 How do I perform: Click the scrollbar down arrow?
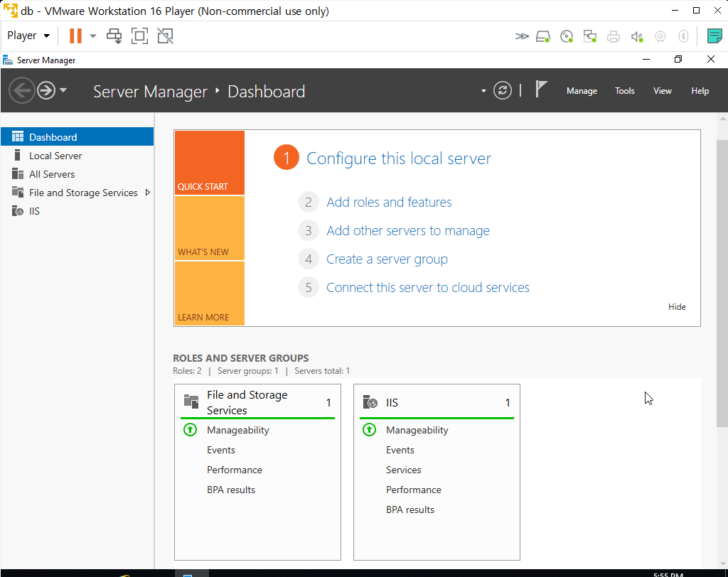(722, 563)
